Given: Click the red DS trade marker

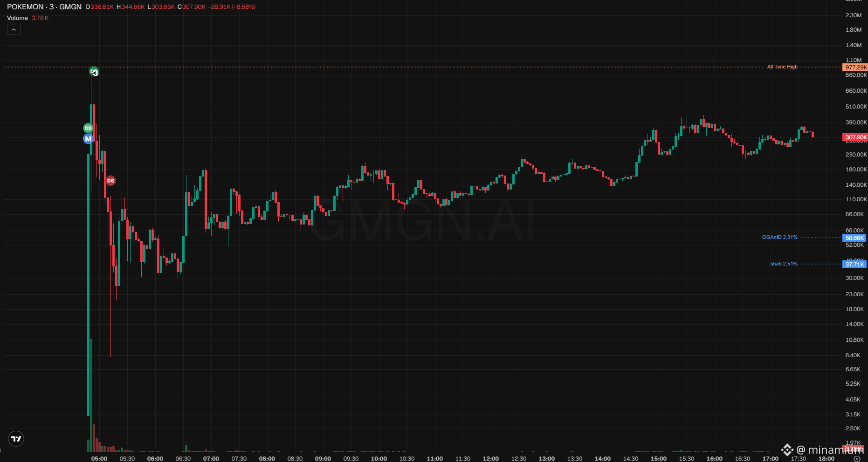Looking at the screenshot, I should point(110,181).
